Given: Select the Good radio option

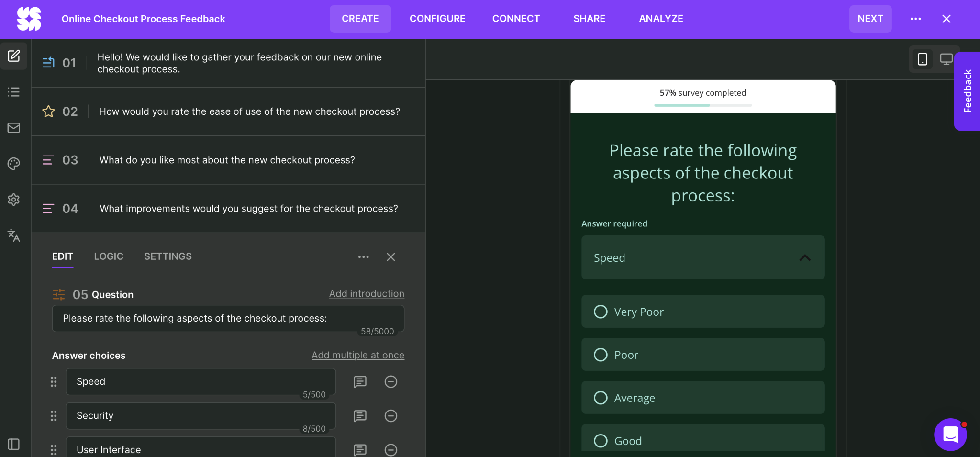Looking at the screenshot, I should (x=601, y=441).
